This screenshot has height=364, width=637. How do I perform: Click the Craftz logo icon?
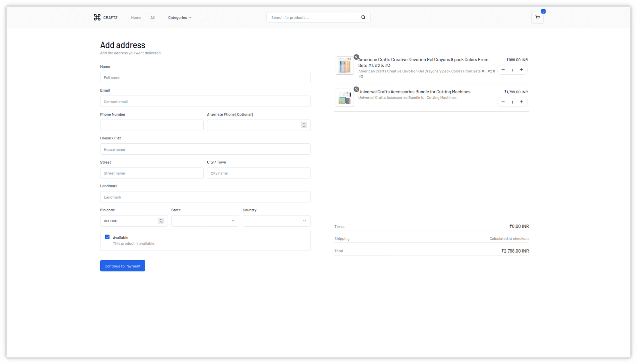pyautogui.click(x=97, y=17)
